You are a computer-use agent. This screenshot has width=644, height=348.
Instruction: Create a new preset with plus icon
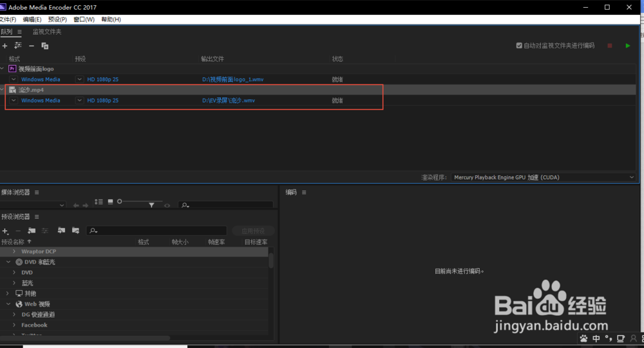point(5,231)
